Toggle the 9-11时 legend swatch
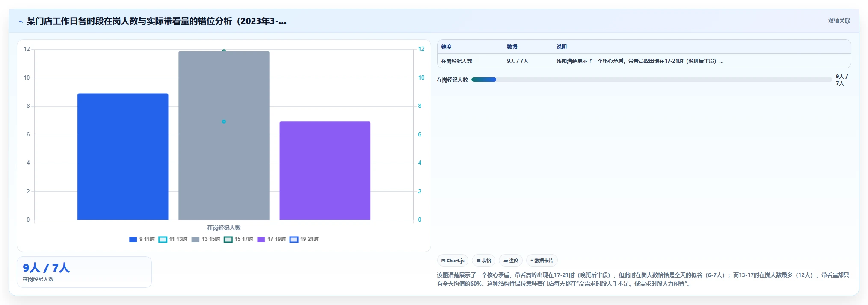The height and width of the screenshot is (305, 868). pos(133,240)
